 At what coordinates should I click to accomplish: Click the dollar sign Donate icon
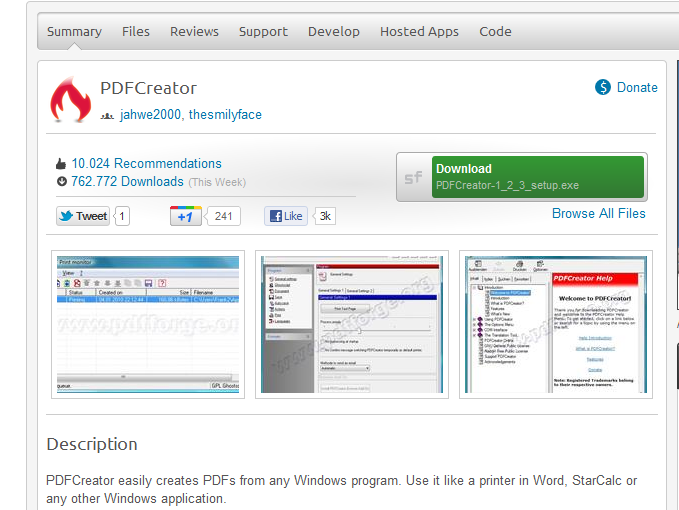(x=603, y=87)
